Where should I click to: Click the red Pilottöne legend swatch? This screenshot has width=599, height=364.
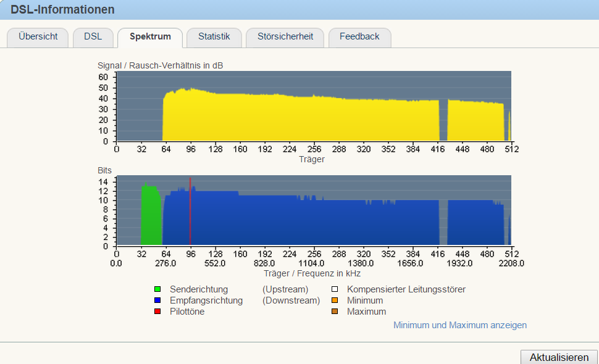coord(157,312)
